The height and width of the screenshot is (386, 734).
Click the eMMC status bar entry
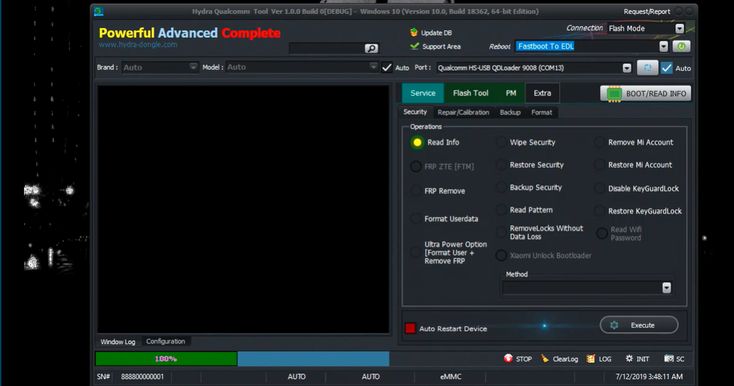(x=451, y=376)
